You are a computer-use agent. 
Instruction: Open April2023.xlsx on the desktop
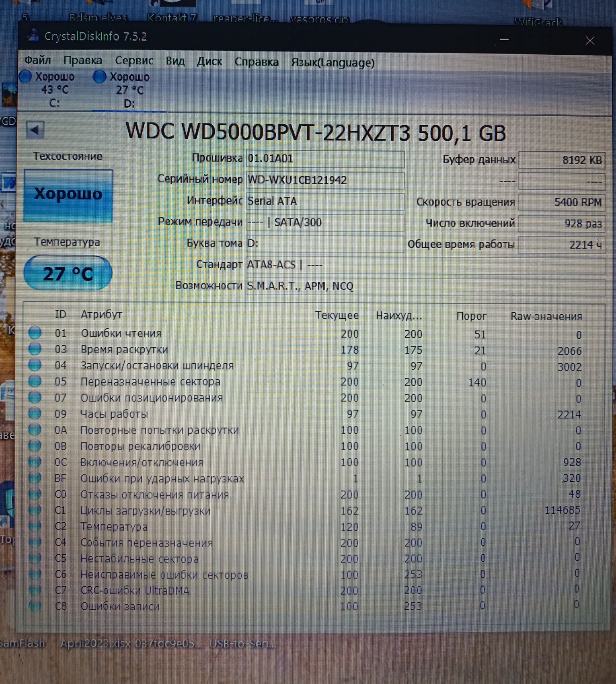pos(95,644)
